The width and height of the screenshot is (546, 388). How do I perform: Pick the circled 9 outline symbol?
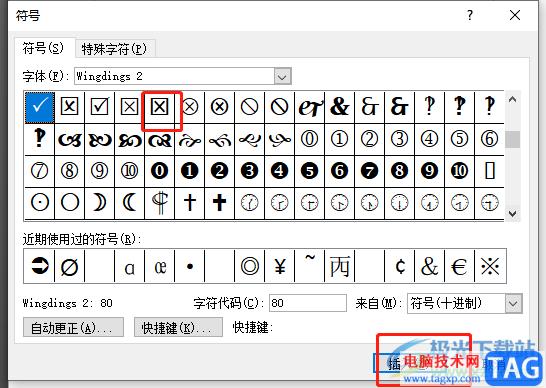click(100, 171)
